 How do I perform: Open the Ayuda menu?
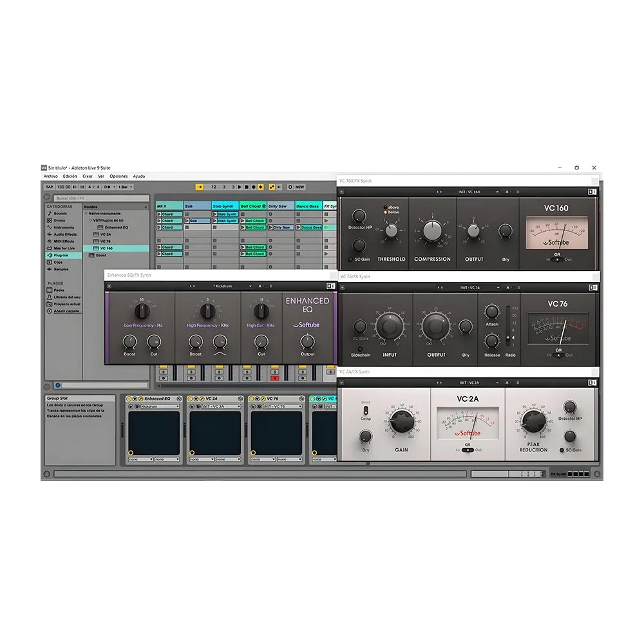pyautogui.click(x=139, y=176)
